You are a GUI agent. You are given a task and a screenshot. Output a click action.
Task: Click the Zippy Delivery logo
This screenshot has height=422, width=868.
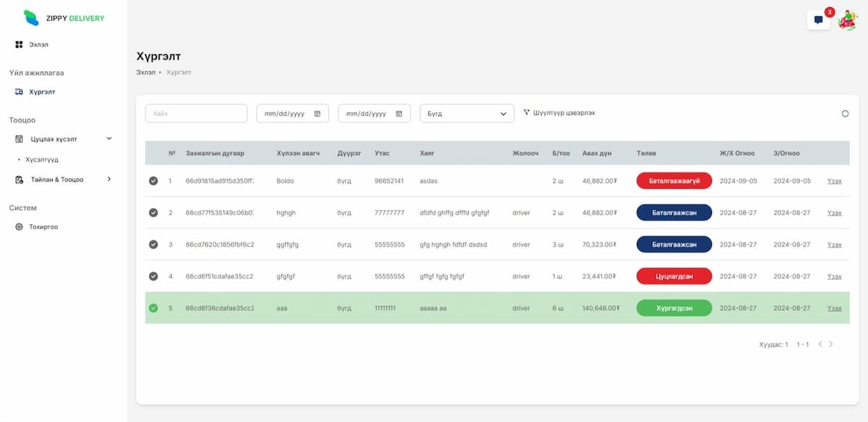[64, 18]
